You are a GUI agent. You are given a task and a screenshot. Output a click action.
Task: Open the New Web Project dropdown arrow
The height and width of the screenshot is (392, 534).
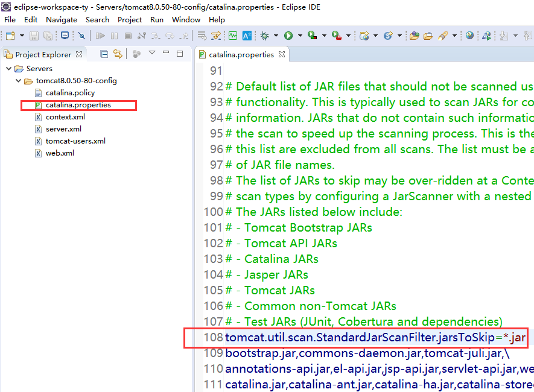coord(376,36)
